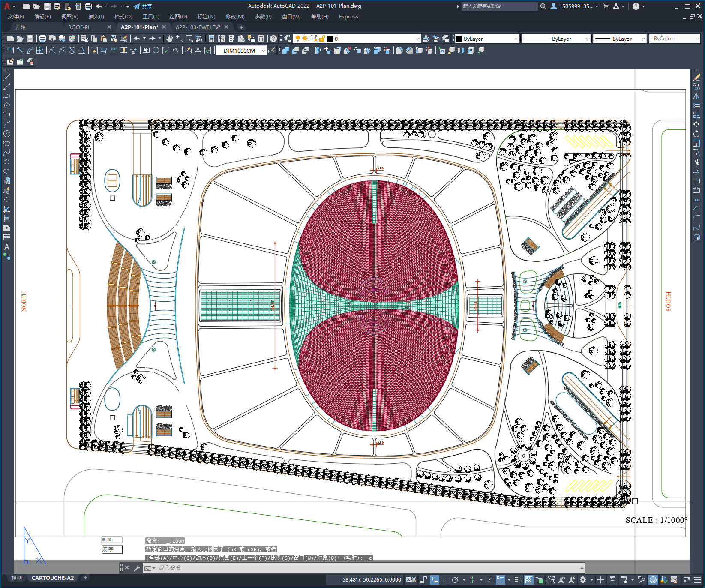
Task: Click the ByLayer black color swatch
Action: [459, 39]
